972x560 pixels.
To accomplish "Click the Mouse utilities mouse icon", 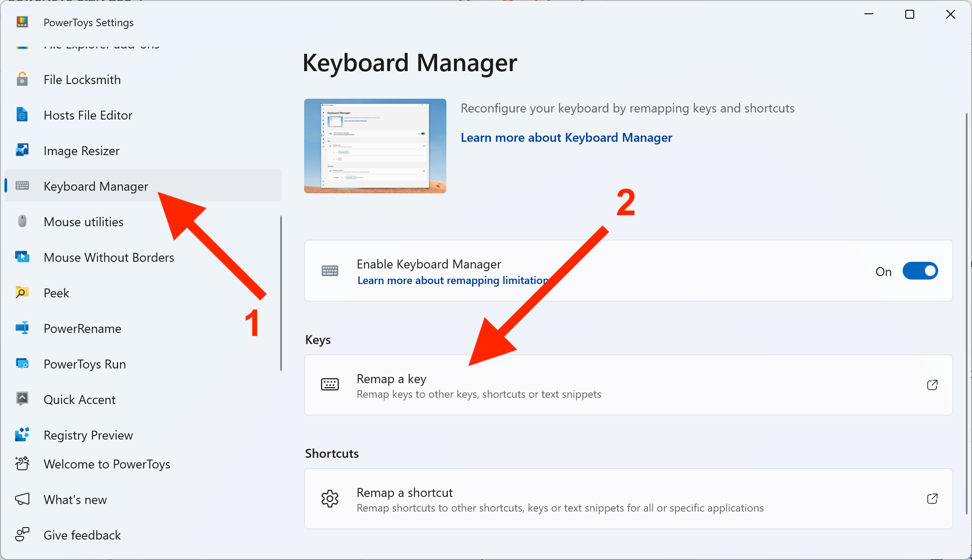I will click(22, 221).
